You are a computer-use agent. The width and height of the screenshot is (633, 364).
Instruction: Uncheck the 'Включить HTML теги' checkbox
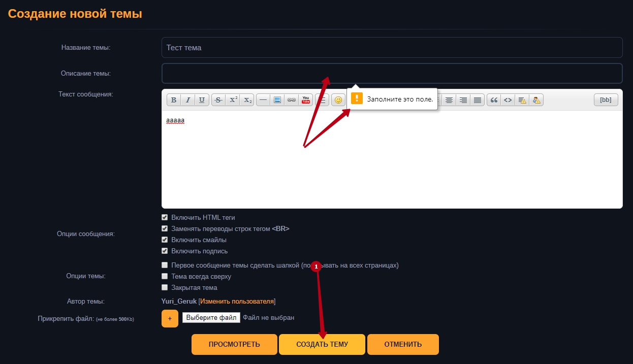pos(165,217)
